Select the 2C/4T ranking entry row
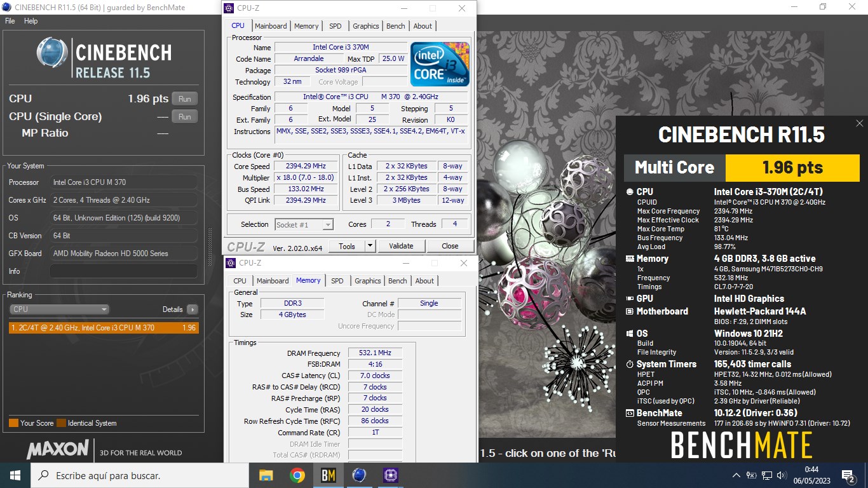This screenshot has width=868, height=488. [104, 328]
